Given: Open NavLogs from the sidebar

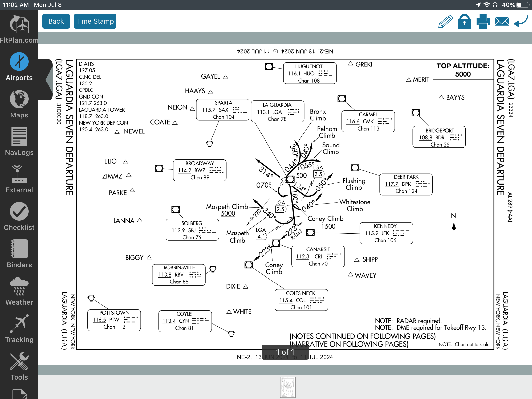Looking at the screenshot, I should (19, 141).
